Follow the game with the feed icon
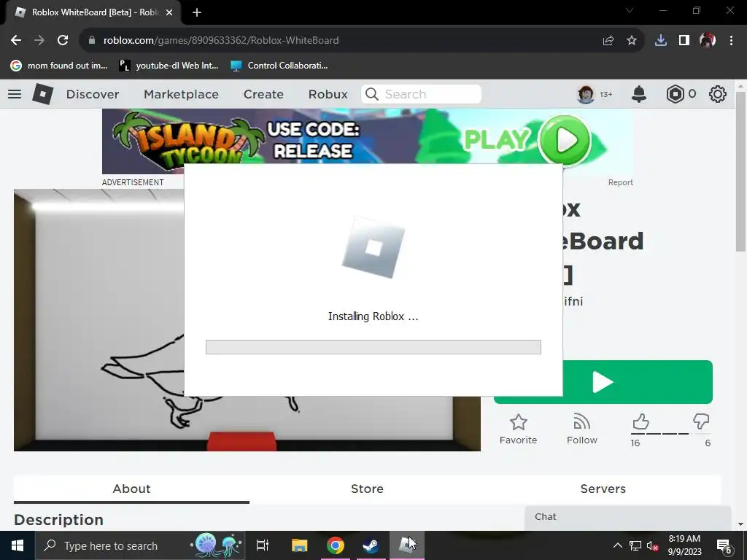Viewport: 747px width, 560px height. coord(581,429)
